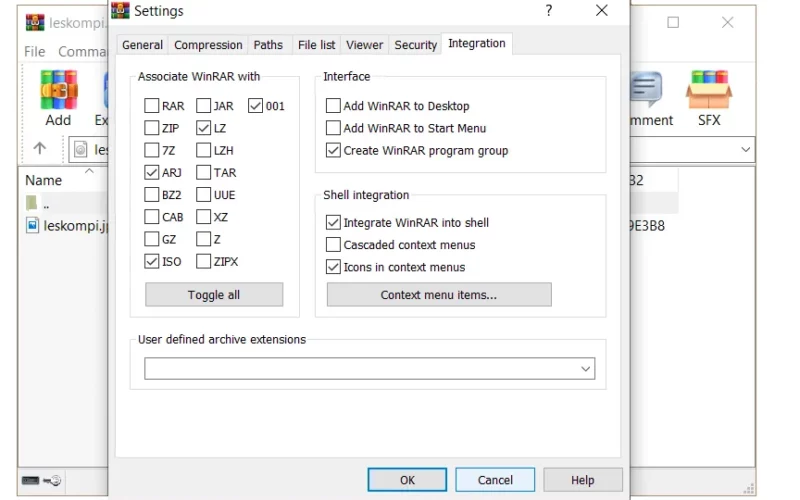The height and width of the screenshot is (500, 800).
Task: Switch to the Compression tab
Action: coord(208,45)
